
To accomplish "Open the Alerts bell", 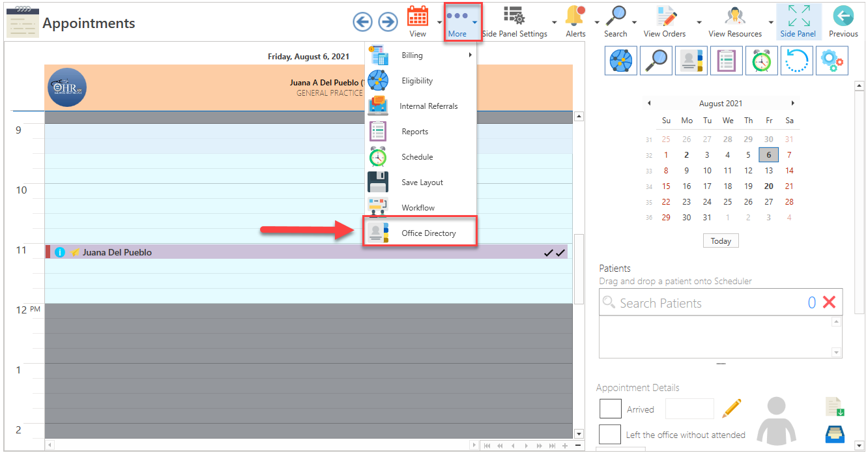I will [x=575, y=22].
